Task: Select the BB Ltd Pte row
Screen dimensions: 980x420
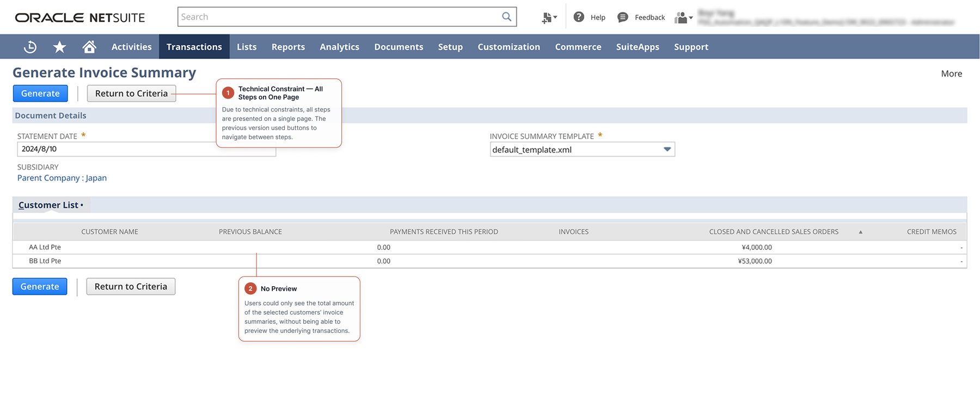Action: [489, 261]
